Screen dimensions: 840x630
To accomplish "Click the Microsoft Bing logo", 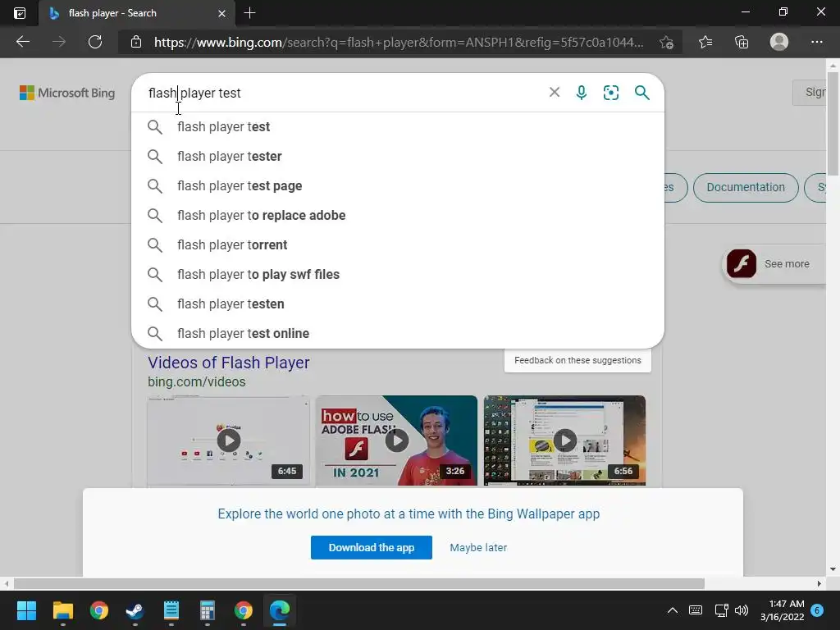I will 67,93.
